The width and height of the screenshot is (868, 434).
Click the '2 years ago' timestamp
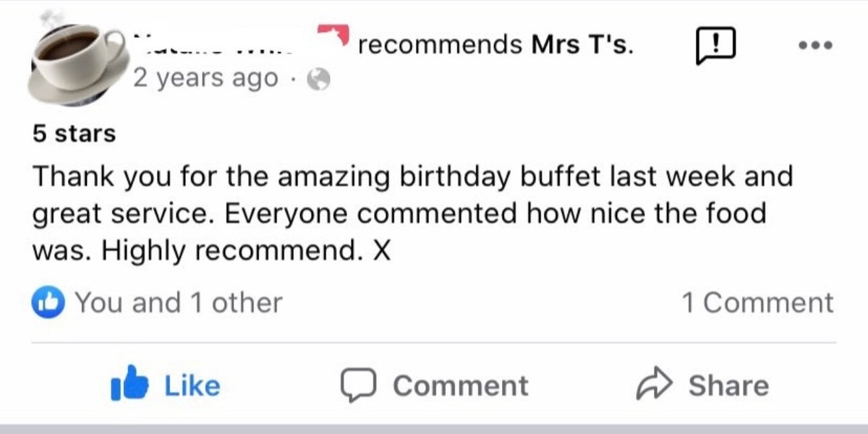[x=205, y=78]
